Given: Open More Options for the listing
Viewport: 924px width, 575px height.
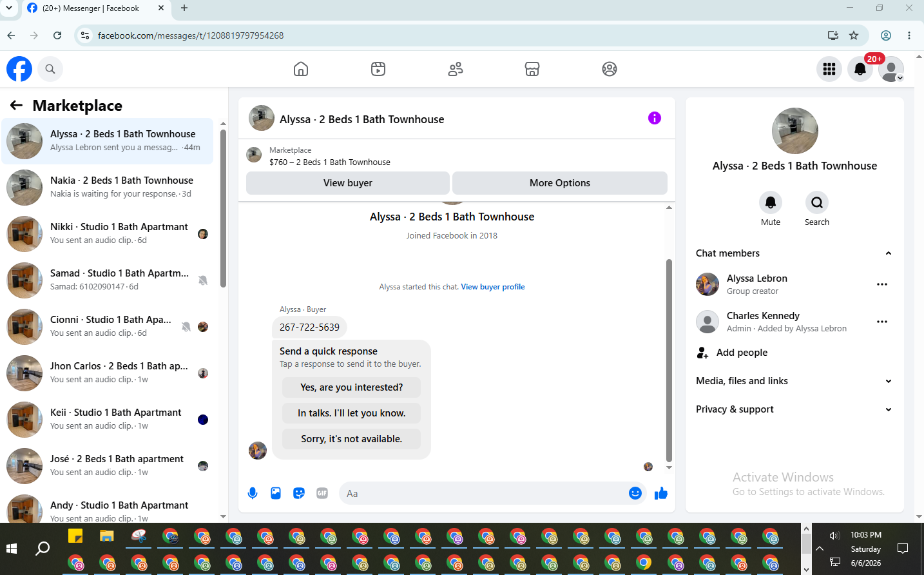Looking at the screenshot, I should (560, 183).
